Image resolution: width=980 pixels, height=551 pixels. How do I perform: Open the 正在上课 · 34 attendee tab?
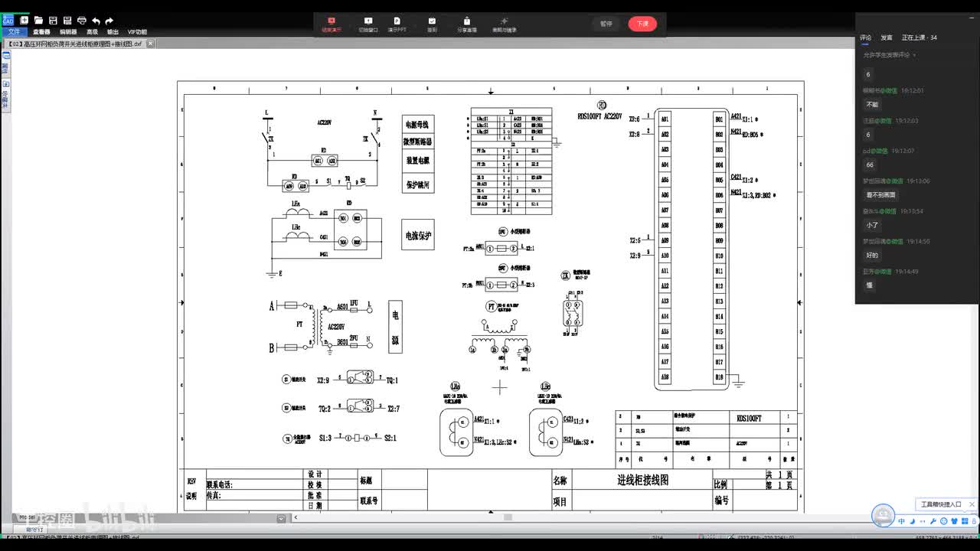pyautogui.click(x=920, y=37)
